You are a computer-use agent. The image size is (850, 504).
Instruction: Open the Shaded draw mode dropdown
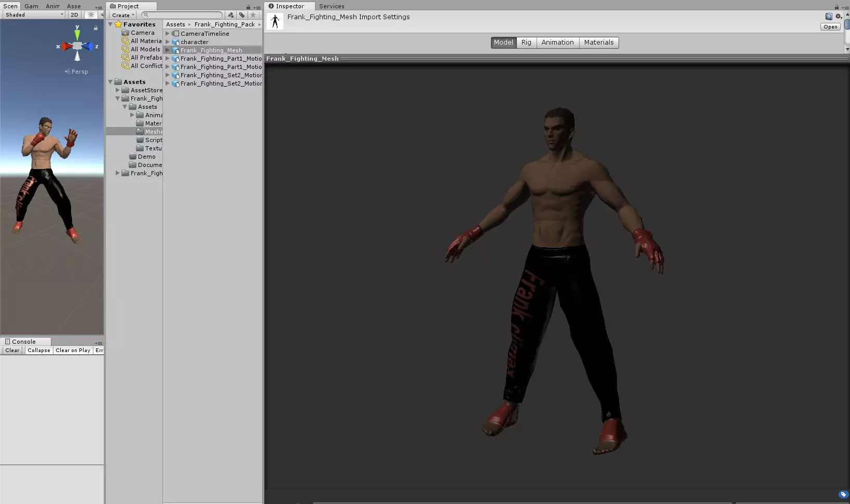click(34, 15)
